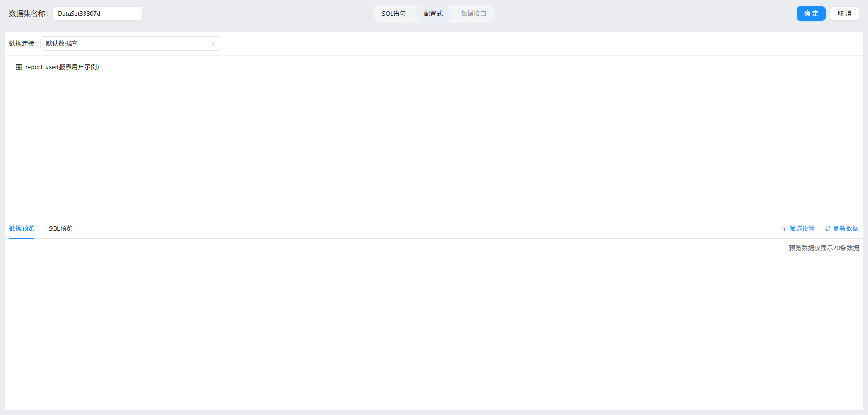Open the SQL预览 tab
868x415 pixels.
61,228
